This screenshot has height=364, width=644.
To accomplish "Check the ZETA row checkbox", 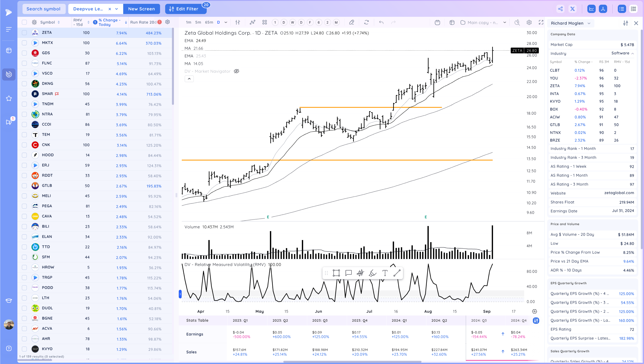I will (x=24, y=32).
